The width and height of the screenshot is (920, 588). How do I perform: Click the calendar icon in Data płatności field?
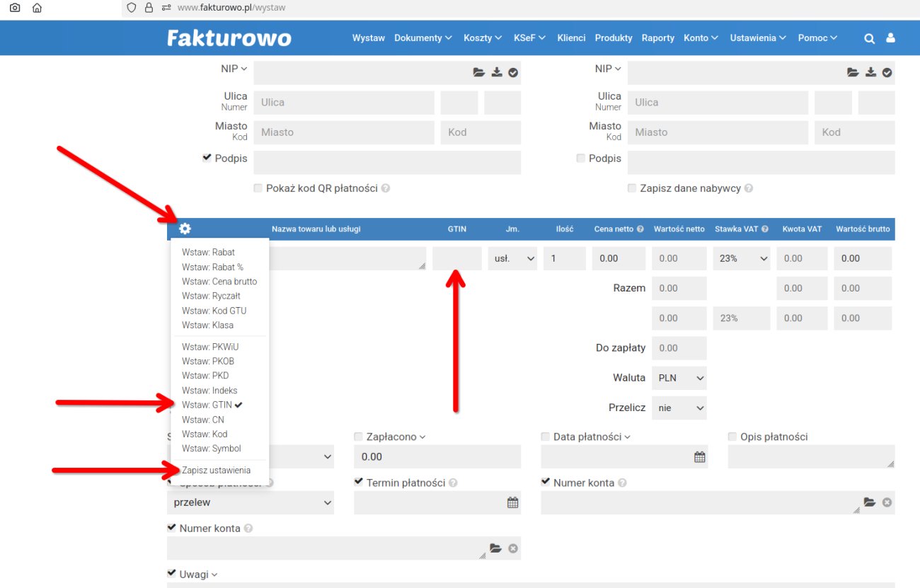(x=699, y=457)
